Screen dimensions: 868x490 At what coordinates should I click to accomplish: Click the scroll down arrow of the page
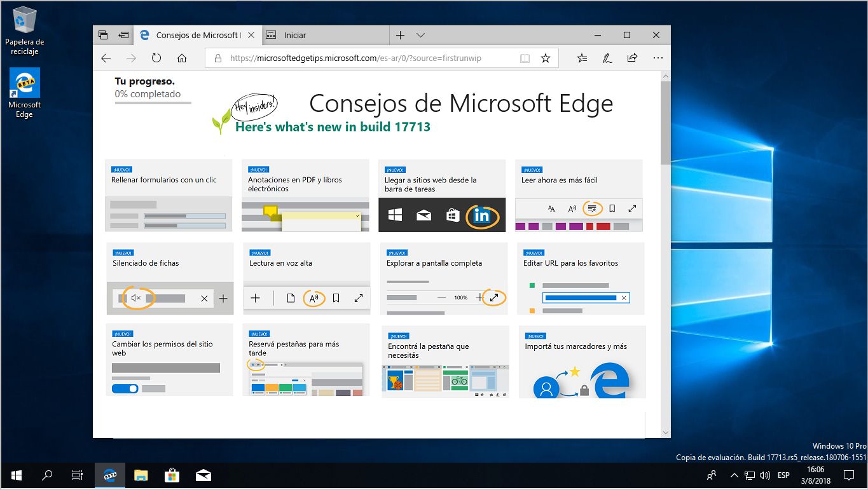(x=666, y=433)
